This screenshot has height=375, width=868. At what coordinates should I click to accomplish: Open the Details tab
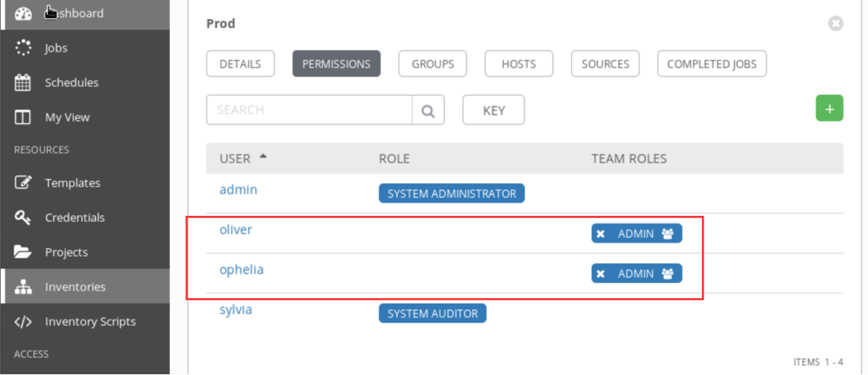[x=240, y=63]
